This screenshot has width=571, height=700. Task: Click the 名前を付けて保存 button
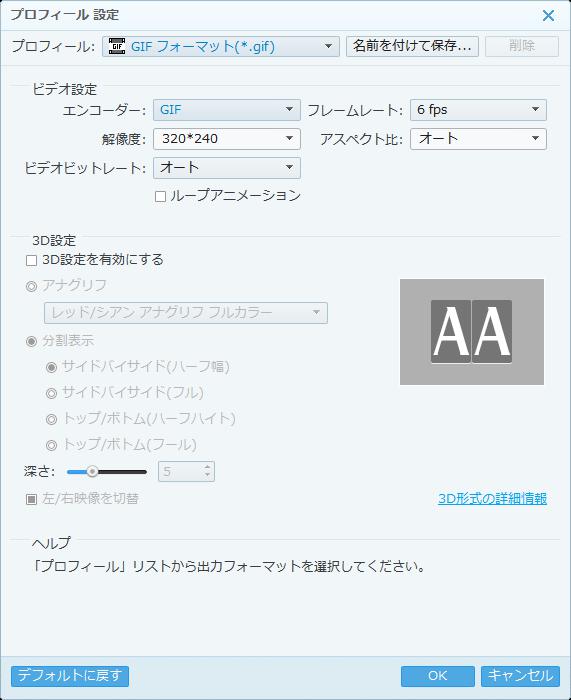412,46
